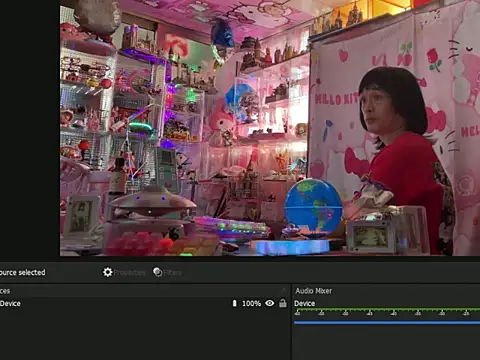
Task: Open source Properties via the gear button
Action: (124, 272)
